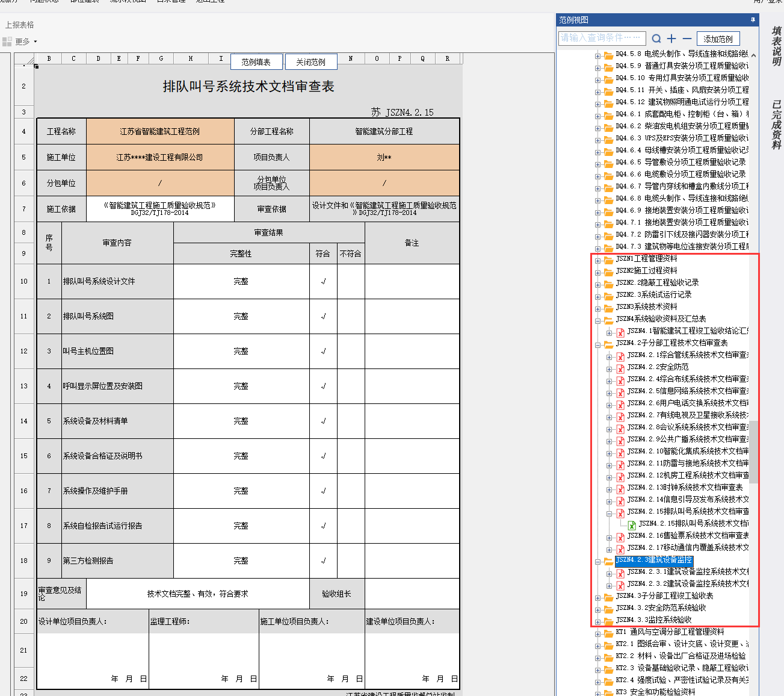The height and width of the screenshot is (696, 784).
Task: Click cell 江苏****建设工程有限公司
Action: (x=160, y=157)
